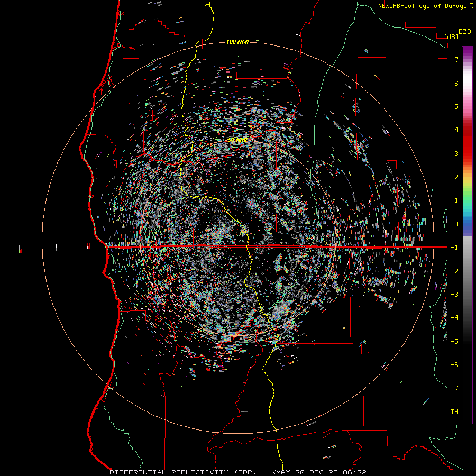The height and width of the screenshot is (476, 476).
Task: Click the -7 tick label on the scale
Action: (x=454, y=388)
